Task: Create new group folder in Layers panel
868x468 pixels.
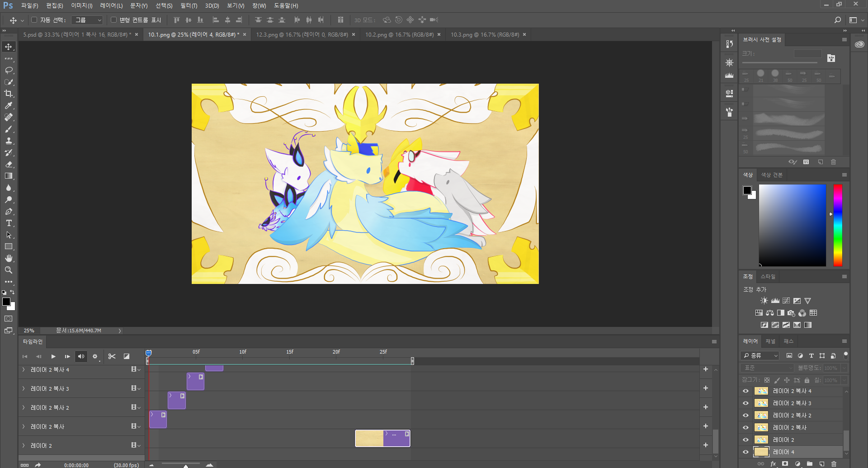Action: click(810, 464)
